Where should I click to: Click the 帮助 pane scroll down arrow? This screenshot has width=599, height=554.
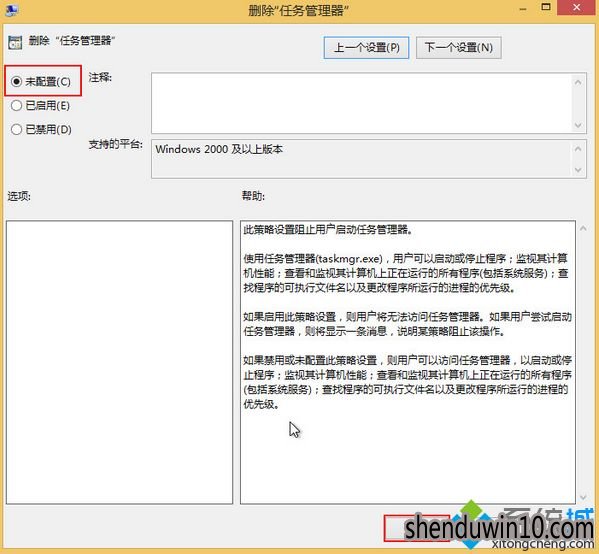pyautogui.click(x=583, y=497)
